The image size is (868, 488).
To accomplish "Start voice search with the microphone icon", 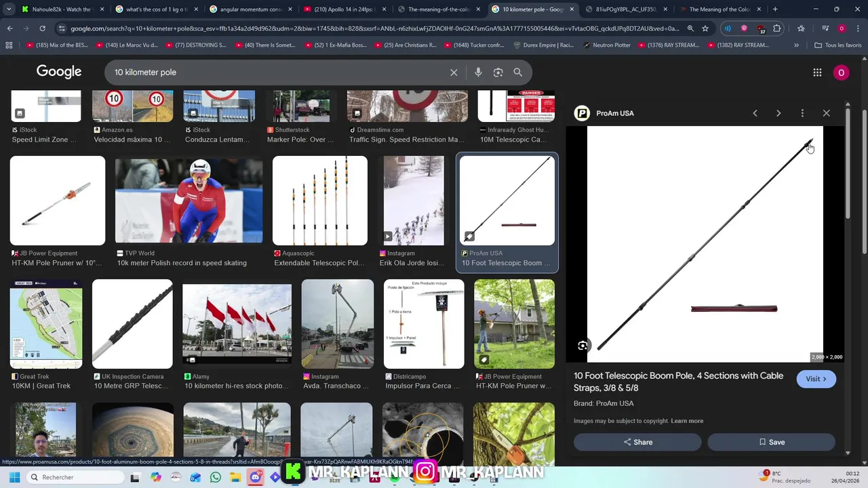I will [x=478, y=73].
